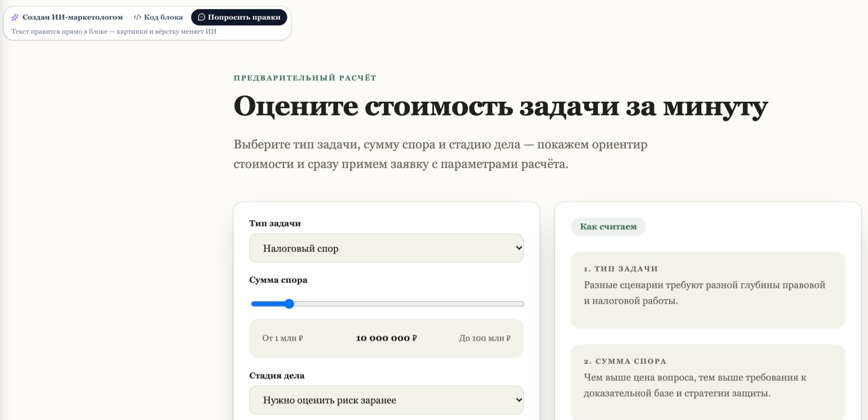Click the text Чем выше цена вопроса
Viewport: 868px width, 420px height.
[x=695, y=385]
